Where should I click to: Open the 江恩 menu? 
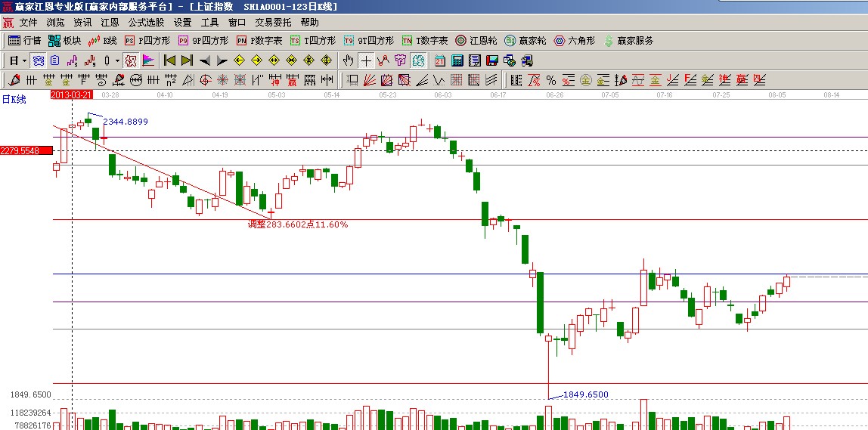click(x=110, y=23)
